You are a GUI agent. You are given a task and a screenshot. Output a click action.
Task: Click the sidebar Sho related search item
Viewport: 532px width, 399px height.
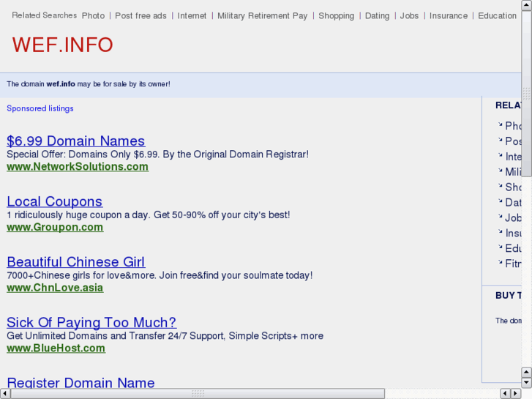click(x=513, y=187)
